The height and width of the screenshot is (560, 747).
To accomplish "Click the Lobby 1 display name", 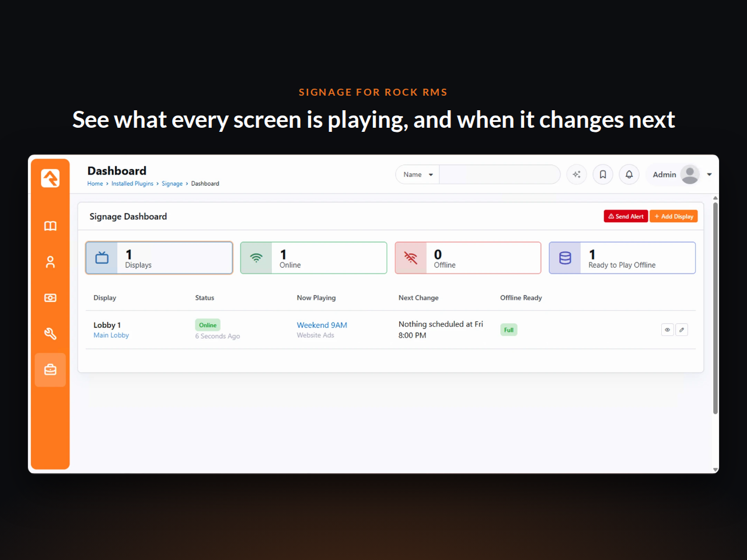I will pos(107,325).
